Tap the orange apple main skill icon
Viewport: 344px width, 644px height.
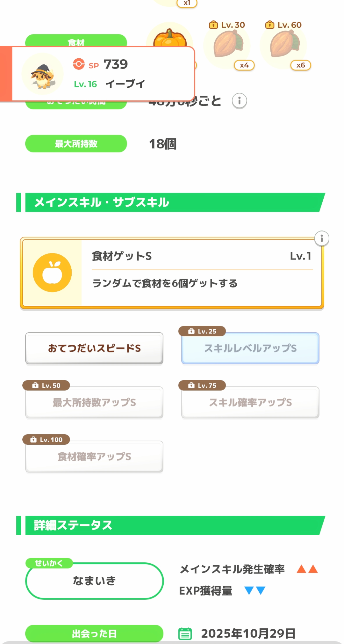pos(52,273)
